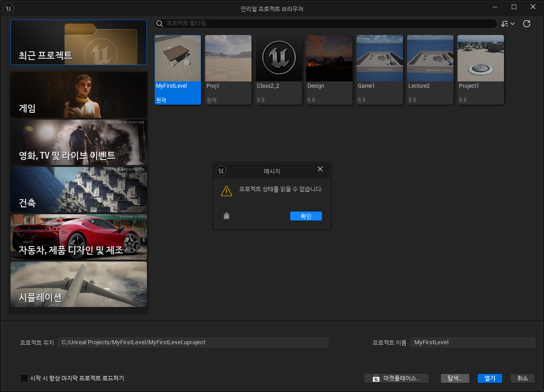The image size is (544, 392).
Task: Click the Unreal logo in message dialog
Action: (x=221, y=171)
